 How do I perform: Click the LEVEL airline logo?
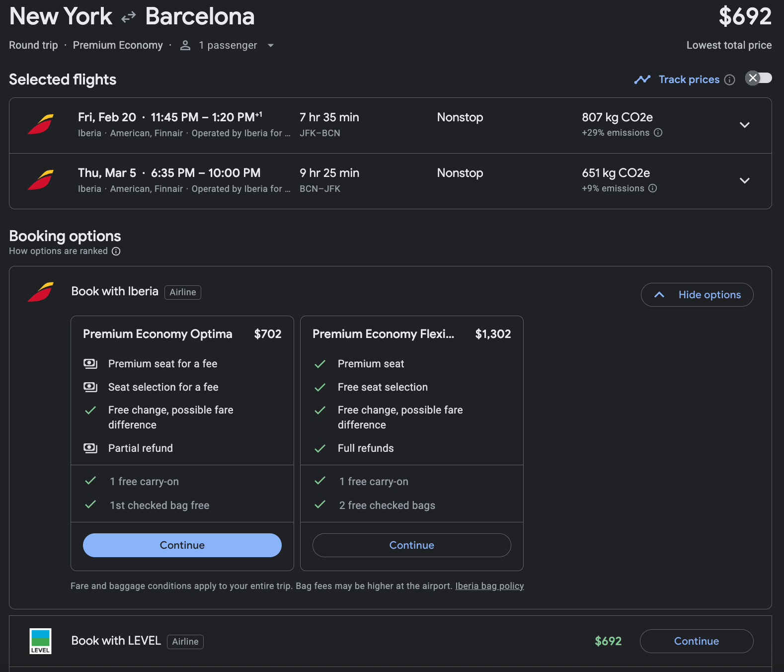[x=40, y=641]
